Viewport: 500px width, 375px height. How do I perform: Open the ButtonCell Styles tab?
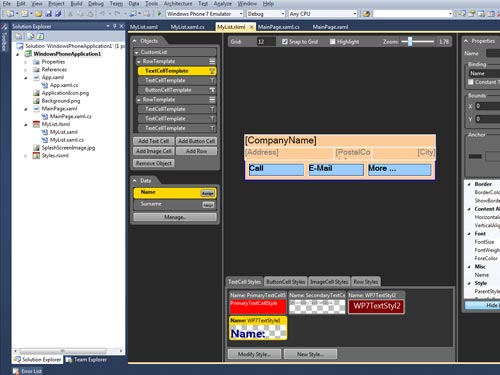pyautogui.click(x=286, y=282)
